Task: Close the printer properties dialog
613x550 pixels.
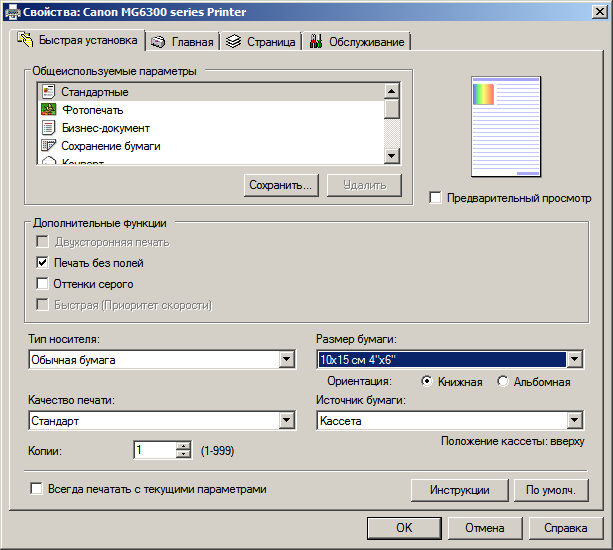Action: tap(599, 12)
